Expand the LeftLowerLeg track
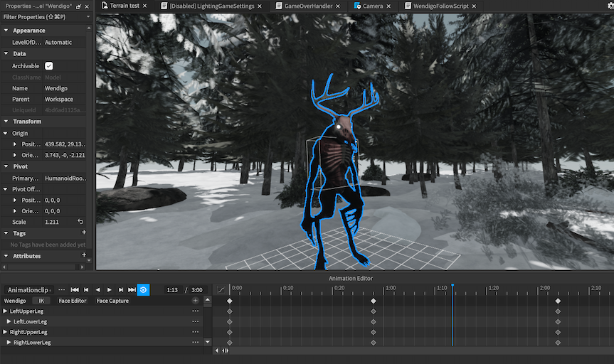The height and width of the screenshot is (364, 614). 9,321
